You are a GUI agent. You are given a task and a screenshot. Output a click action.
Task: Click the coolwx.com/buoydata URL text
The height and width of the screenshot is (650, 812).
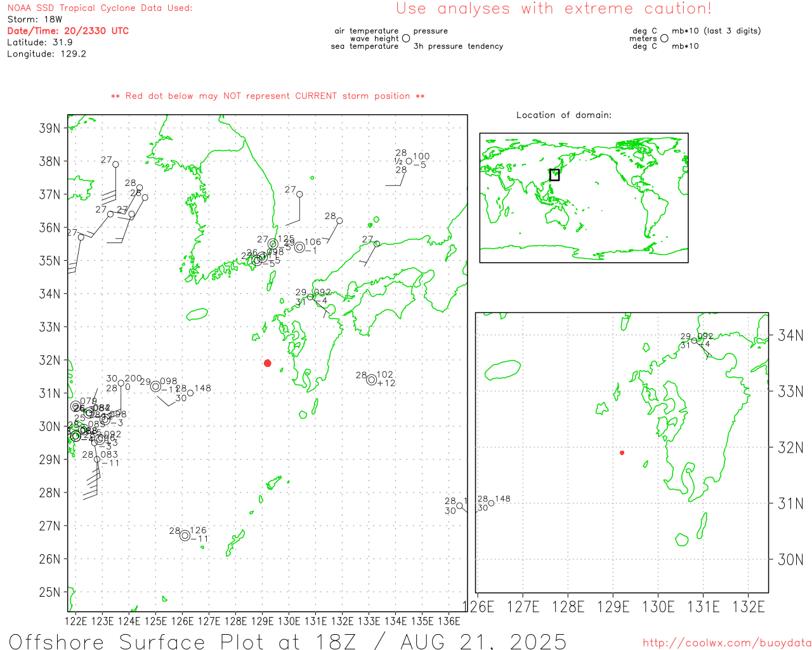(x=727, y=643)
